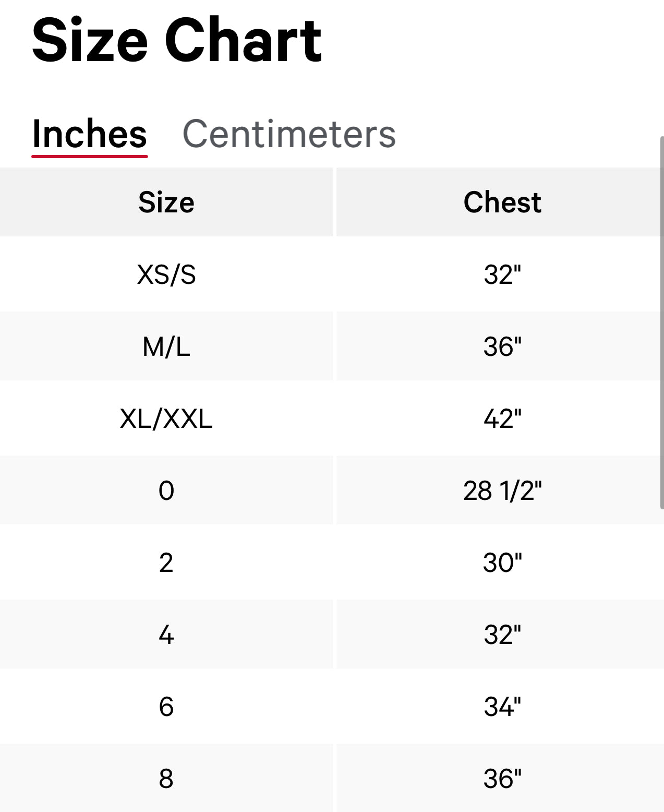Click the Size Chart heading
Viewport: 664px width, 812px height.
click(177, 41)
